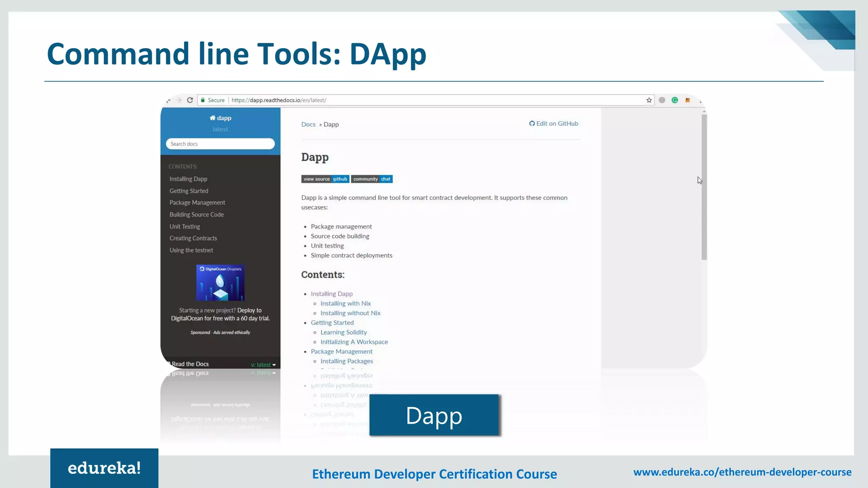The height and width of the screenshot is (488, 868).
Task: Expand the v: latest version dropdown
Action: (x=263, y=365)
